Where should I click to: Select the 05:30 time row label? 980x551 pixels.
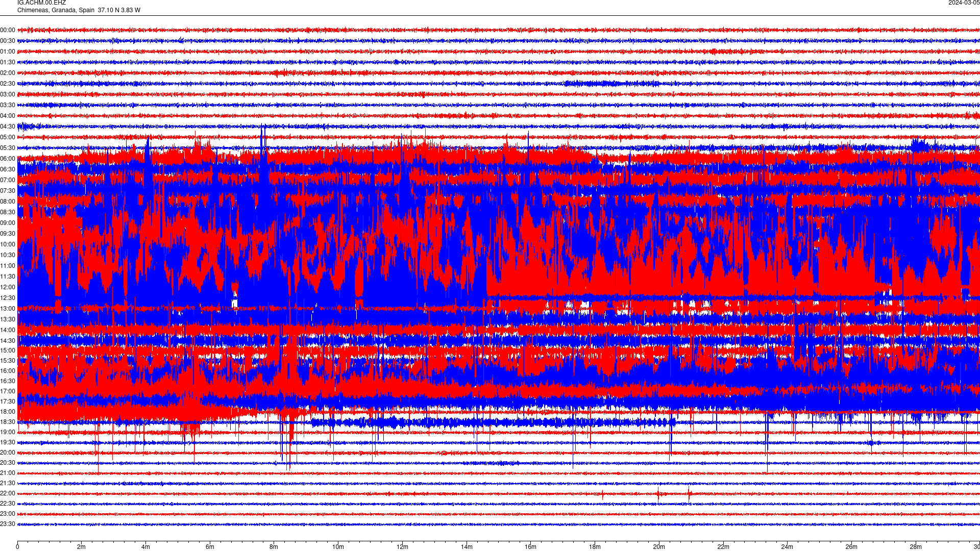pyautogui.click(x=8, y=148)
